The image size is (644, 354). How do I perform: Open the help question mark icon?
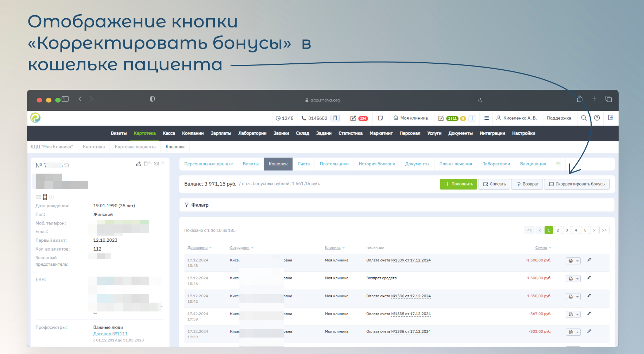coord(597,118)
